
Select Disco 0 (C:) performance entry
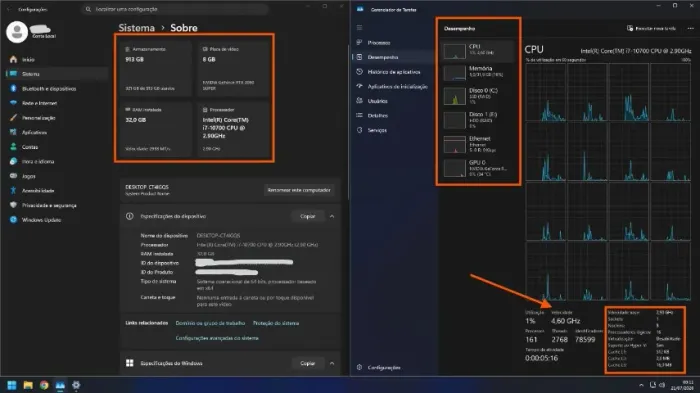(x=478, y=96)
